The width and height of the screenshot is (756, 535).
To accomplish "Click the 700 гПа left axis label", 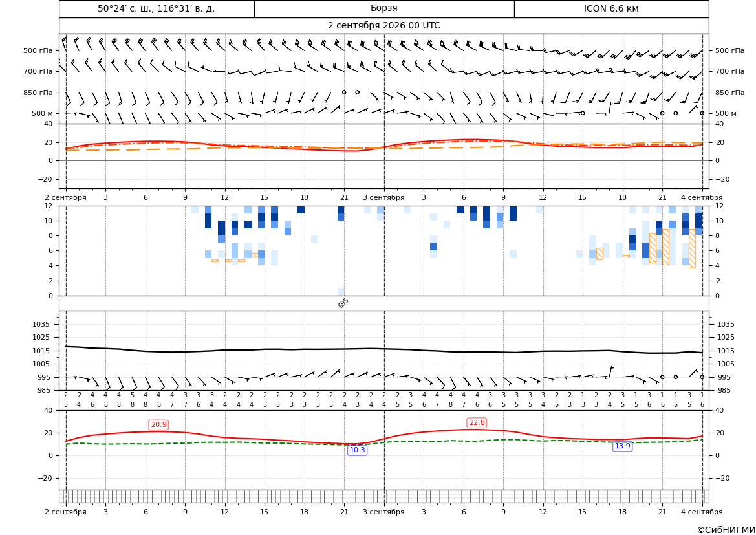I will (38, 71).
